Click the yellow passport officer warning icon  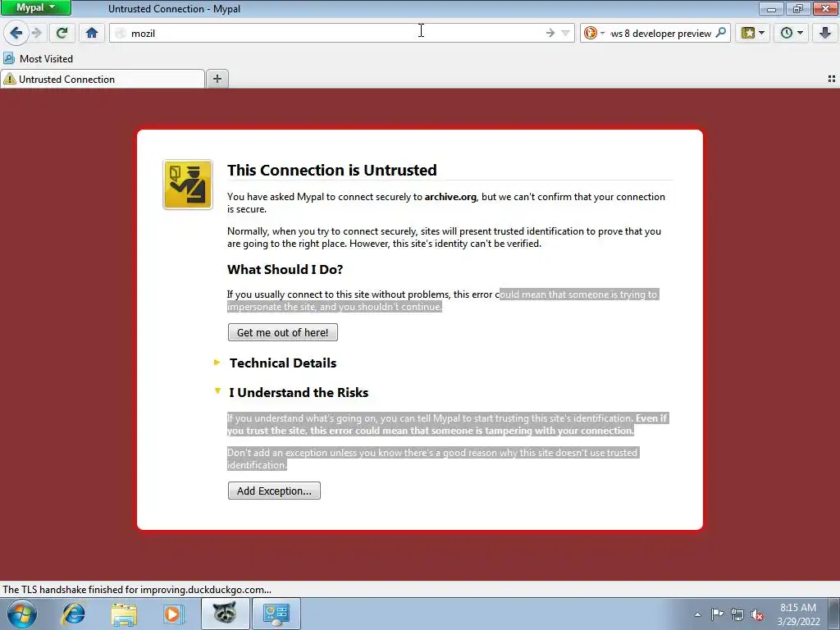[188, 185]
